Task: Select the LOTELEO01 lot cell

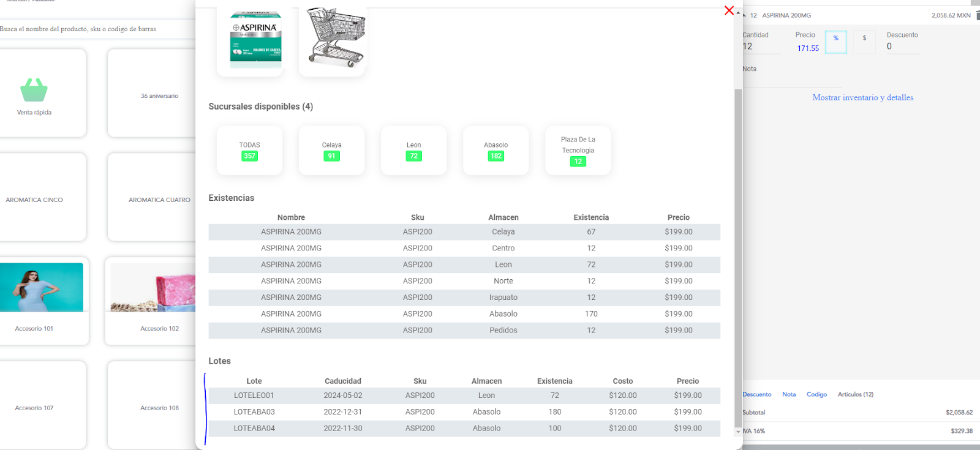Action: (254, 396)
